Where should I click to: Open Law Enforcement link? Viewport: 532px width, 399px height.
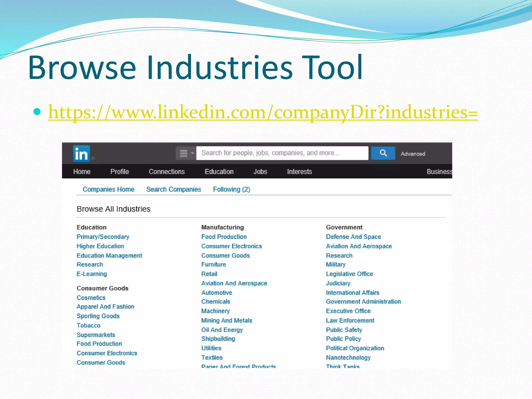click(x=350, y=321)
